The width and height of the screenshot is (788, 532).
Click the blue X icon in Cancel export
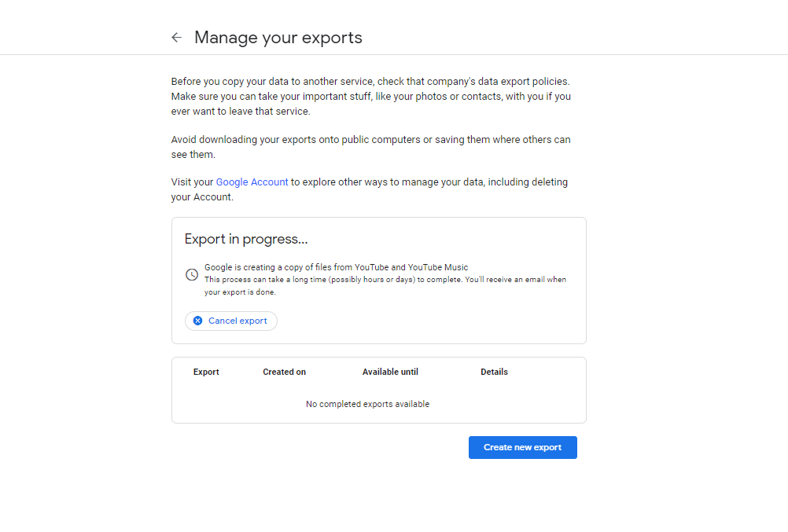[x=197, y=321]
